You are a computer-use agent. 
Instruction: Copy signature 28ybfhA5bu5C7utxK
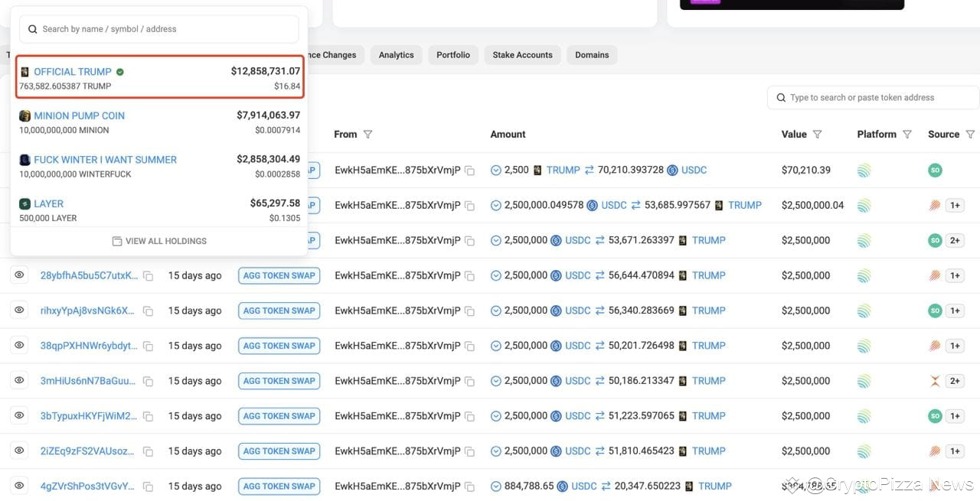[x=148, y=276]
